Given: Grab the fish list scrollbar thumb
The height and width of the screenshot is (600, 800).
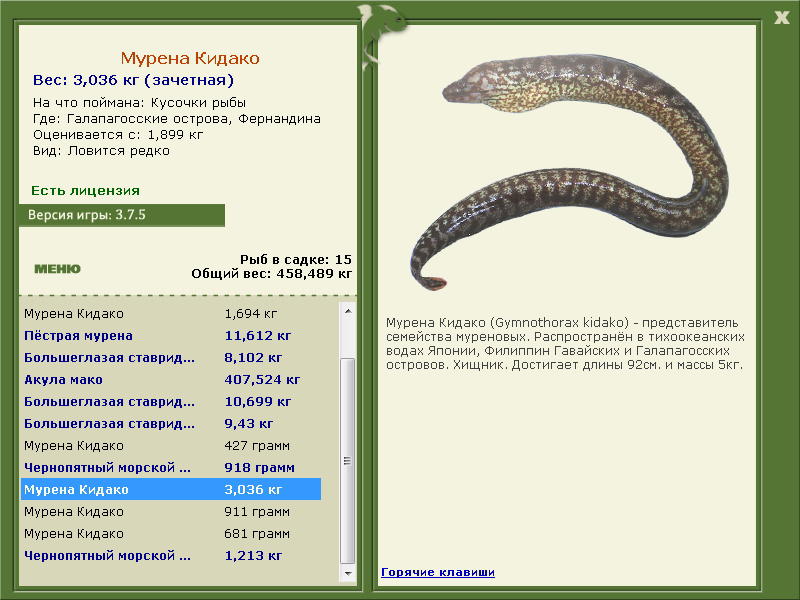Looking at the screenshot, I should [348, 461].
